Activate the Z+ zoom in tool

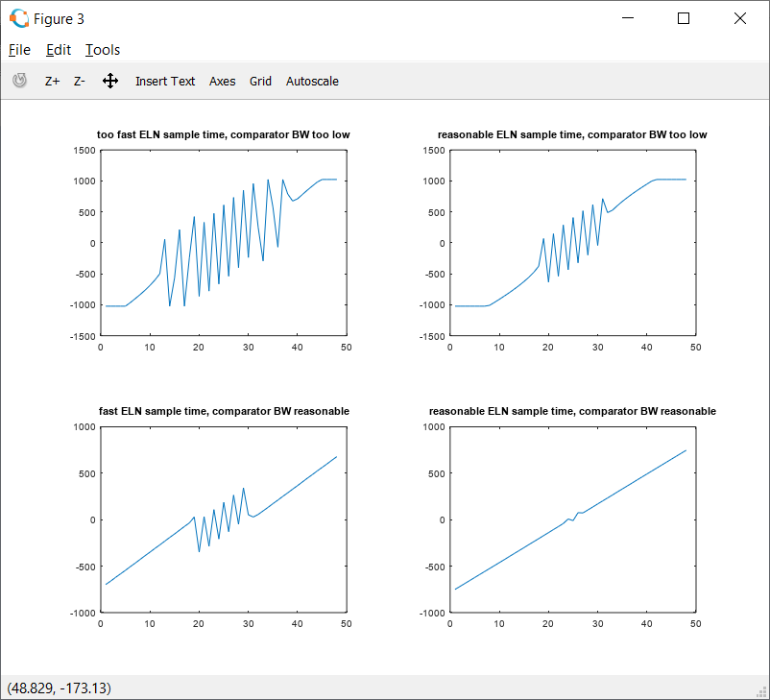pyautogui.click(x=53, y=82)
